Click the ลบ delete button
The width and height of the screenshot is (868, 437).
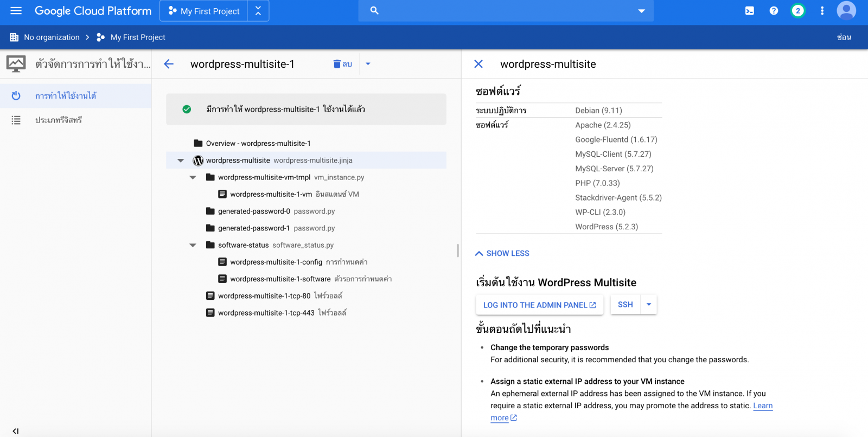[342, 64]
